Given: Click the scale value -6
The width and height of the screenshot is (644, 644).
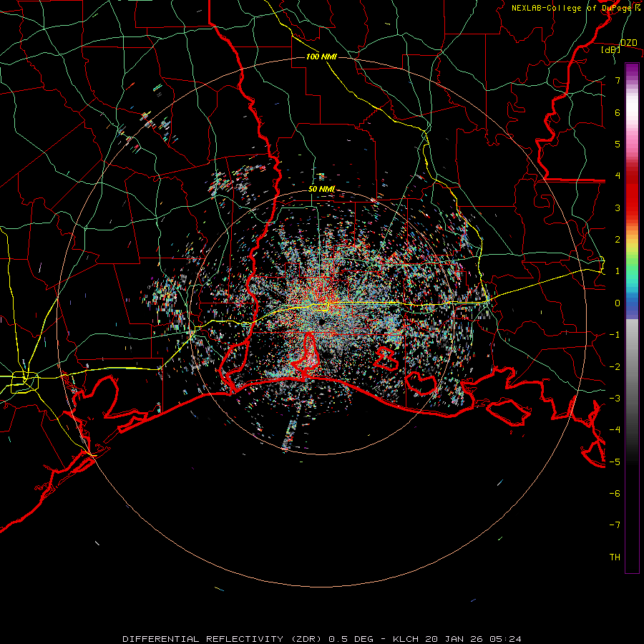Looking at the screenshot, I should tap(615, 494).
